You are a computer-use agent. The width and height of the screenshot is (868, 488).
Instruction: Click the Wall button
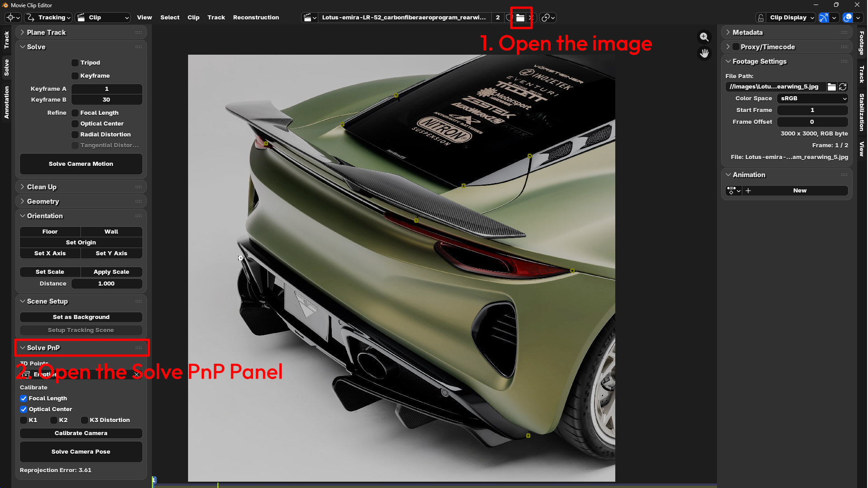pos(112,232)
